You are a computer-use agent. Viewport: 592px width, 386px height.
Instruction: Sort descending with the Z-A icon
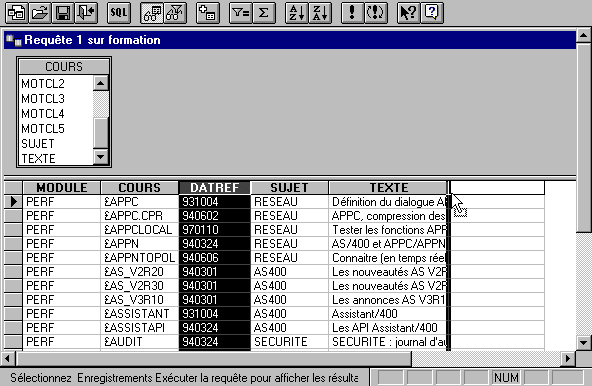pyautogui.click(x=320, y=12)
